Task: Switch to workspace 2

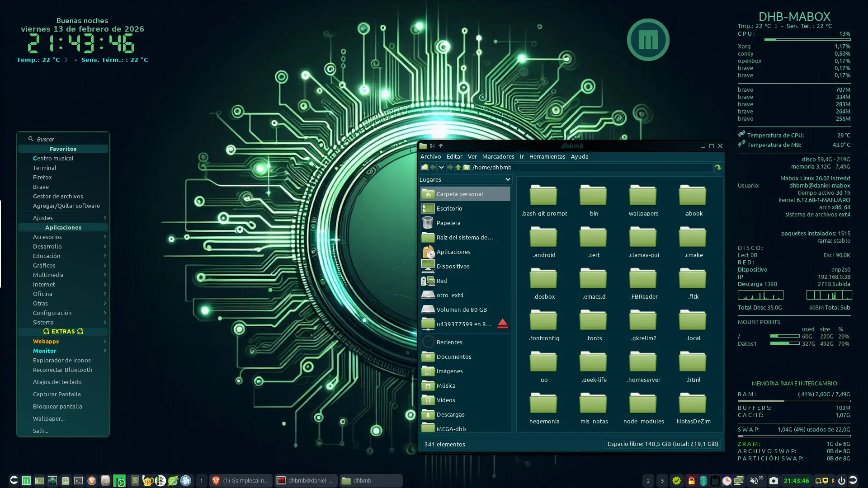Action: tap(648, 480)
